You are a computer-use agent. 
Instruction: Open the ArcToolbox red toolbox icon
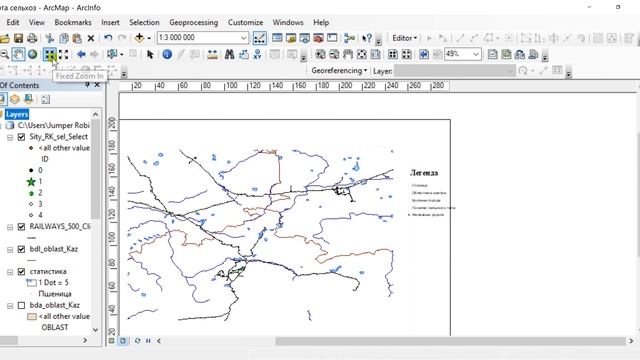[x=318, y=38]
